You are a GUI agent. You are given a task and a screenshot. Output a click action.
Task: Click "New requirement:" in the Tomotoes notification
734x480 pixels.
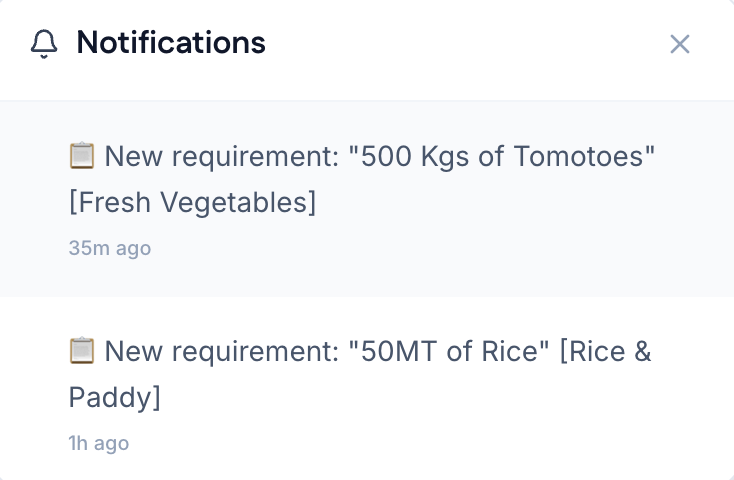[218, 157]
